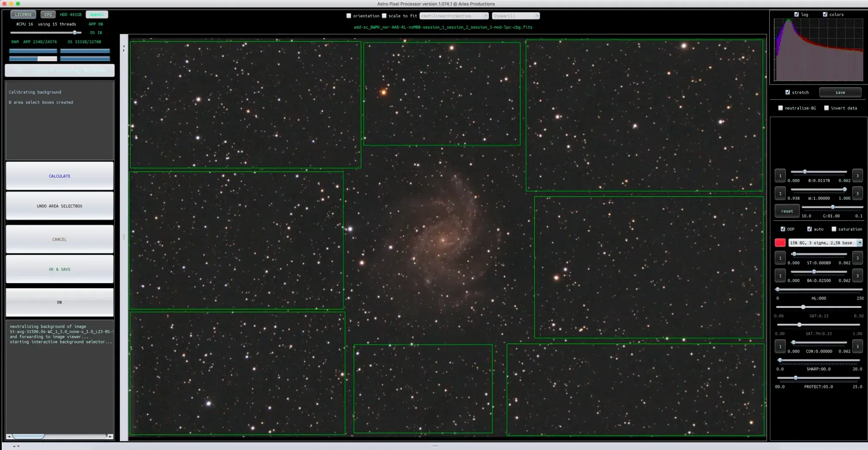Open the rectilinearProjection dropdown
Screen dimensions: 868x450
pos(454,16)
